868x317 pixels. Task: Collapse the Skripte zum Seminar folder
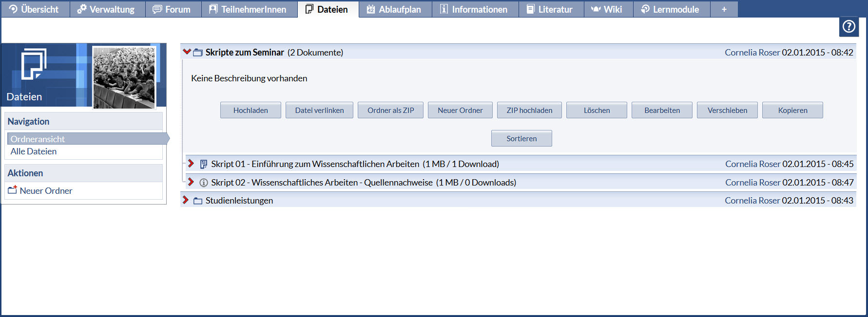(x=187, y=52)
